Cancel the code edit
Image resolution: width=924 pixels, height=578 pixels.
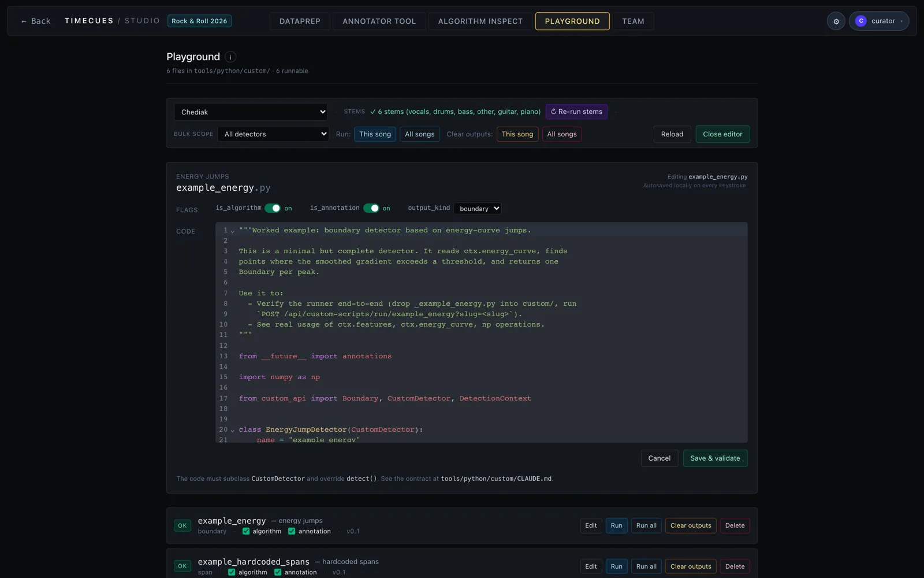tap(660, 458)
